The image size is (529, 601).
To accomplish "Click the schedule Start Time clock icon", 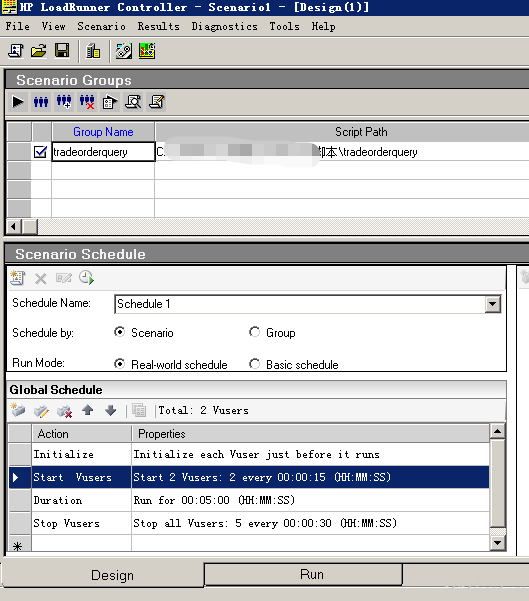I will point(87,278).
